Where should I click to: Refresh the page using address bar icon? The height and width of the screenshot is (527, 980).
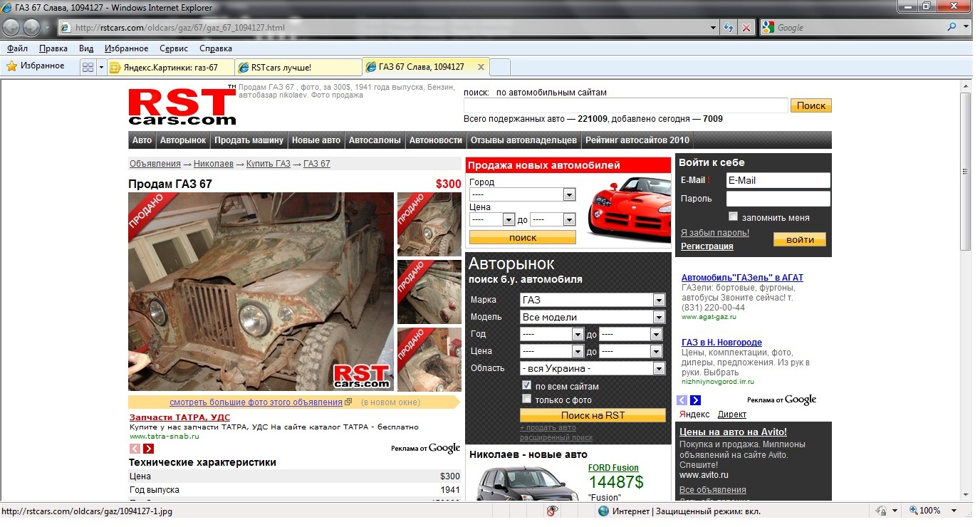(729, 28)
